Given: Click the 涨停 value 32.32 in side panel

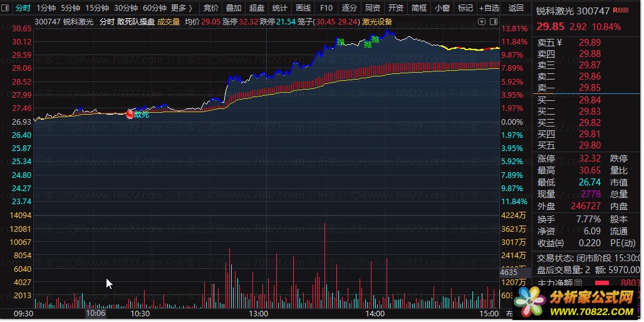Looking at the screenshot, I should point(589,158).
